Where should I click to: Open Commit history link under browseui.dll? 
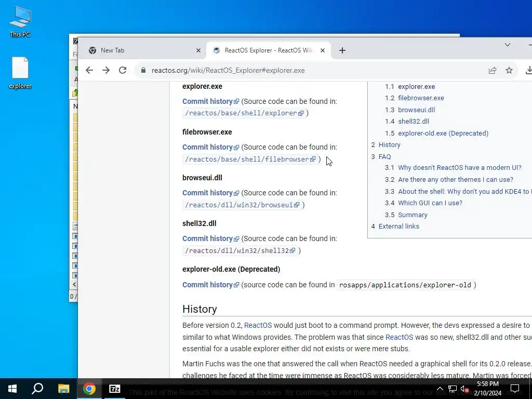211,193
